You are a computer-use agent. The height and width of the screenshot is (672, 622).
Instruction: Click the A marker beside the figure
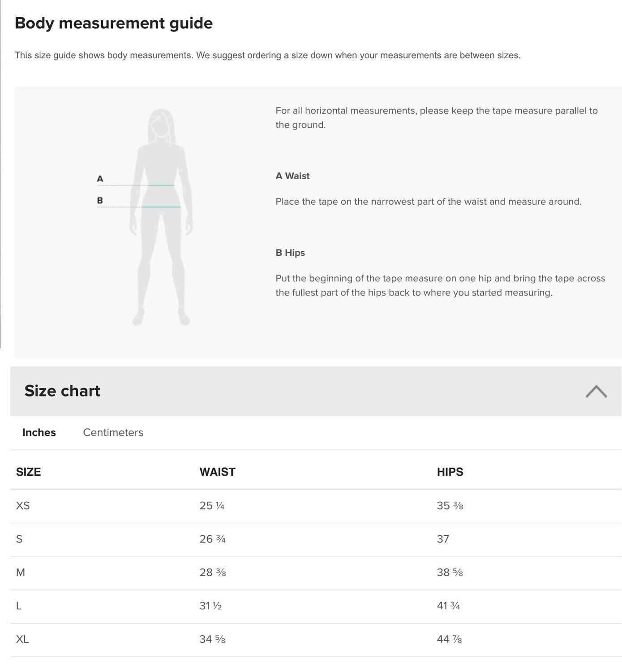coord(100,179)
